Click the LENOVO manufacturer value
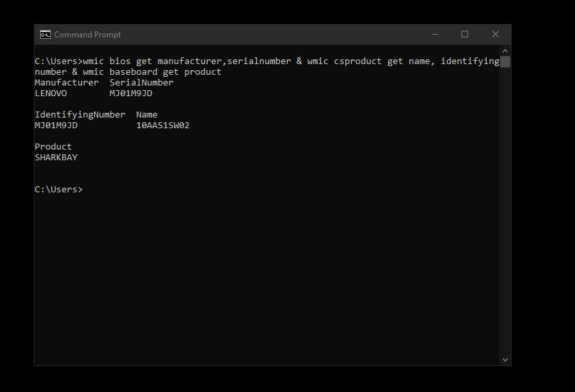 [51, 93]
